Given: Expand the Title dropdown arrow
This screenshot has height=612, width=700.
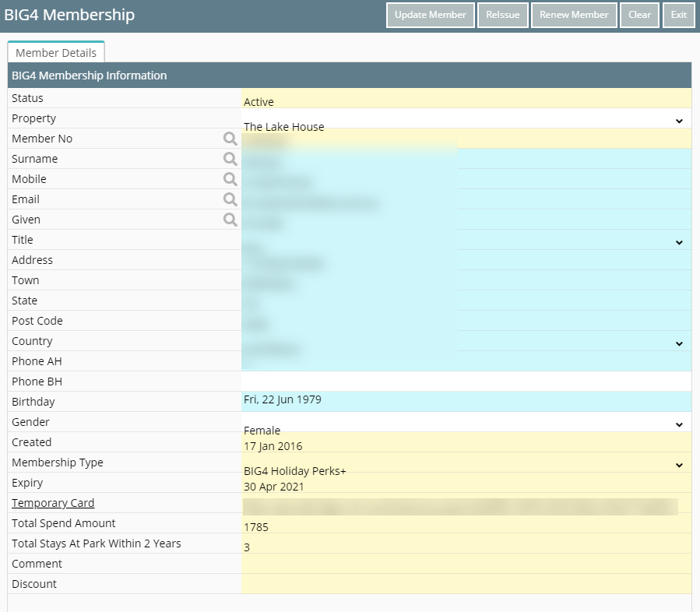Looking at the screenshot, I should [679, 242].
